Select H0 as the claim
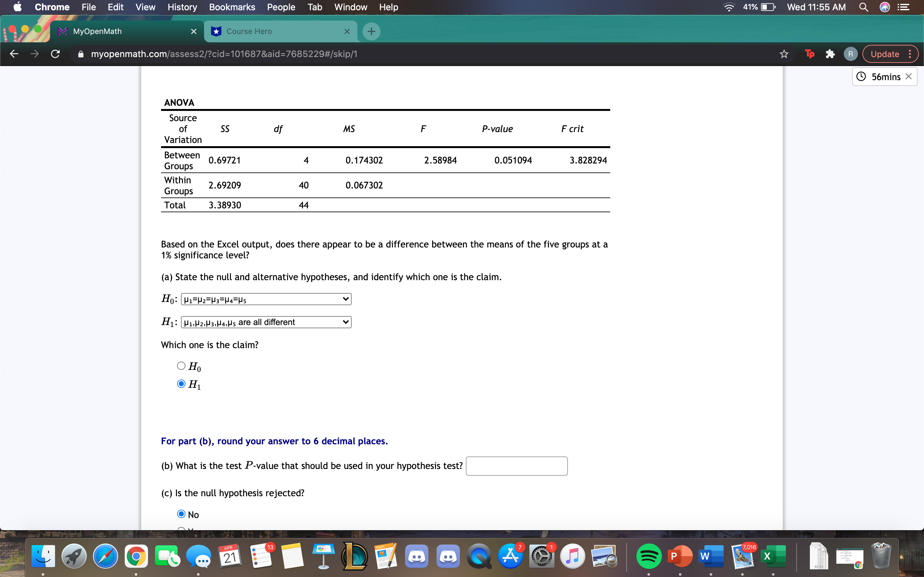Viewport: 924px width, 577px height. pos(181,365)
